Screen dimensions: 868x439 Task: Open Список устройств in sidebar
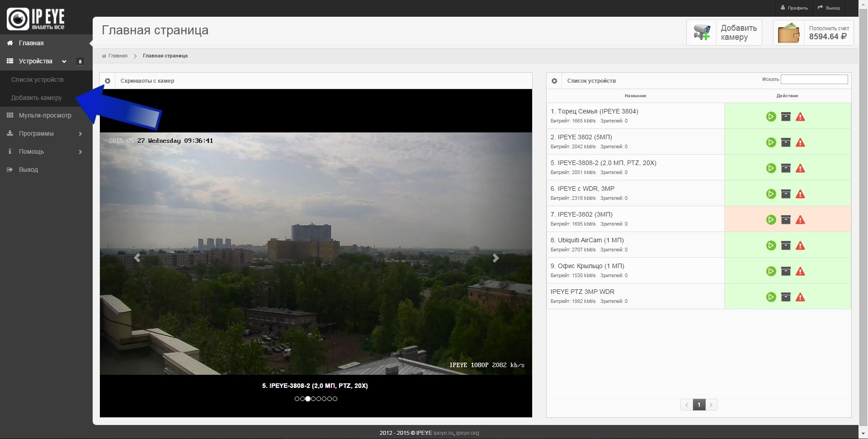pyautogui.click(x=37, y=80)
